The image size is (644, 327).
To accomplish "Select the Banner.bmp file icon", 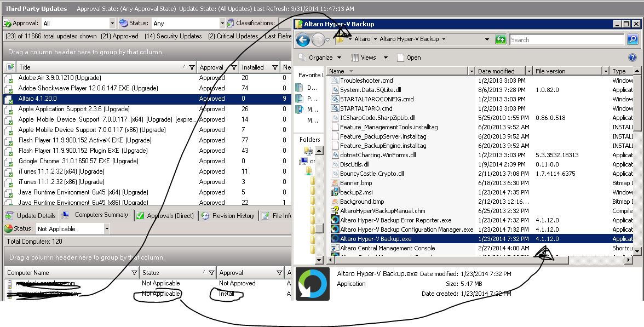I will point(335,183).
